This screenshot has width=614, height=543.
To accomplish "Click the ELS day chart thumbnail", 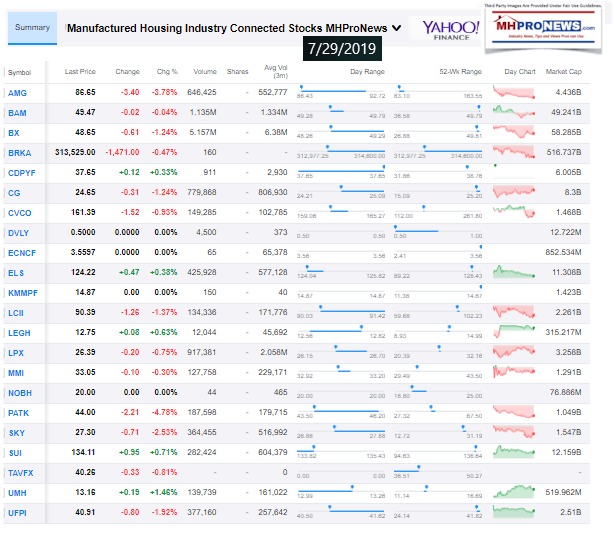I will [514, 272].
